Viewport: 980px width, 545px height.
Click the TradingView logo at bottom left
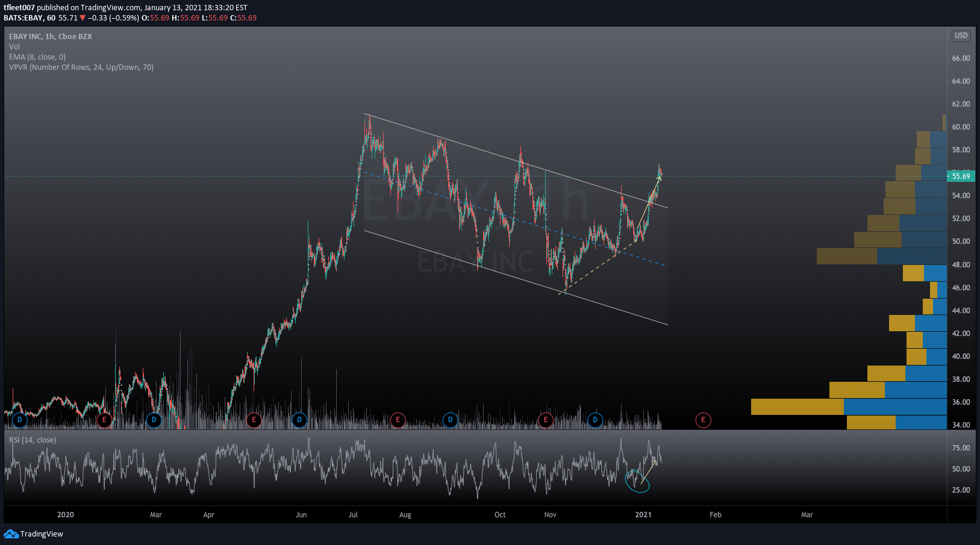(x=33, y=534)
